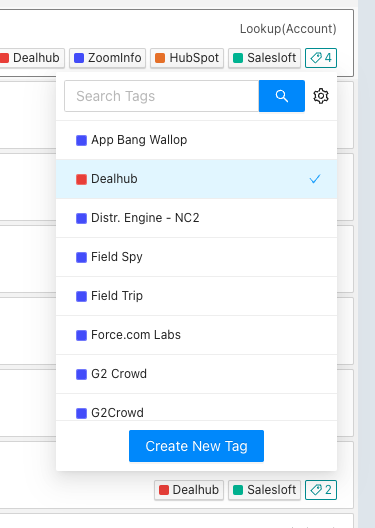Open tag settings gear icon
This screenshot has width=375, height=528.
[x=321, y=96]
